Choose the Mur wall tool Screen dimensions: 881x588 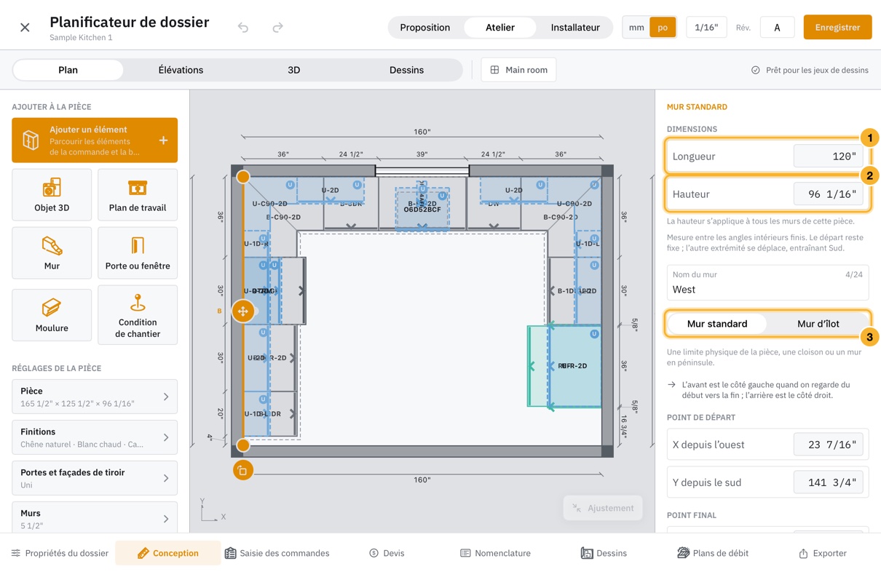tap(52, 253)
